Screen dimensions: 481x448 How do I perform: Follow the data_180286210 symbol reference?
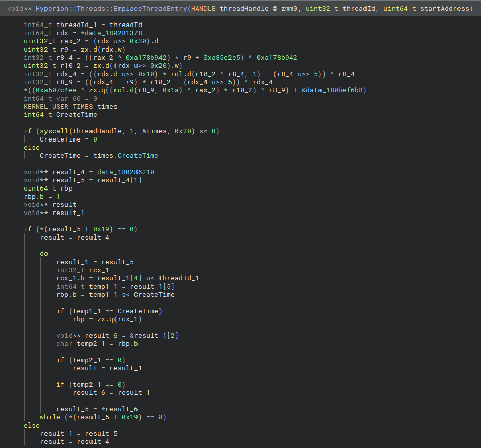click(126, 172)
